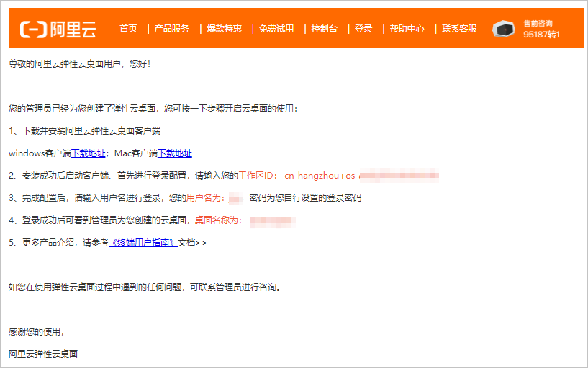Click the pre-sales consultation robot icon
This screenshot has width=588, height=368.
503,29
